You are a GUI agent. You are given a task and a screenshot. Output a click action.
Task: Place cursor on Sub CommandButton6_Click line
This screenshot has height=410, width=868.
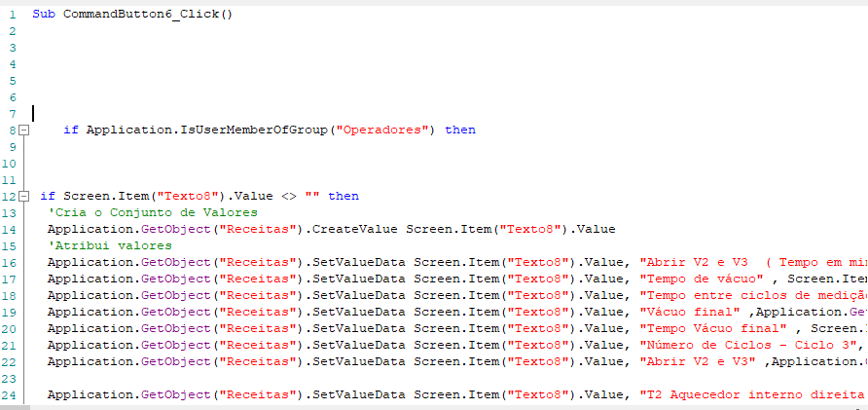click(x=132, y=15)
